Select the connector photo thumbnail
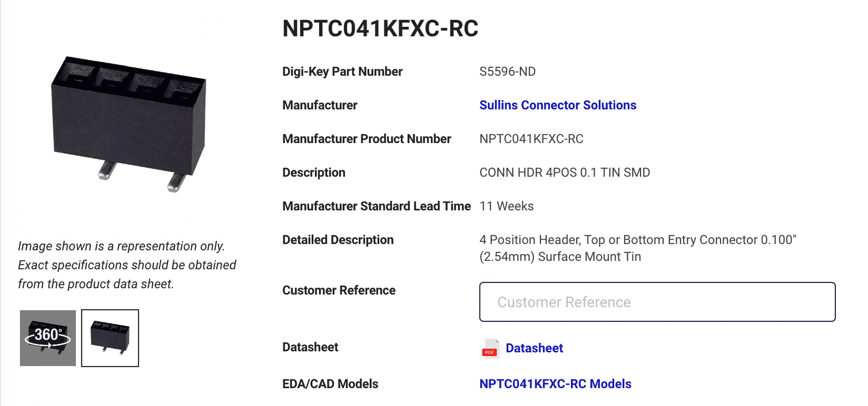Screen dimensions: 868x406 point(110,338)
